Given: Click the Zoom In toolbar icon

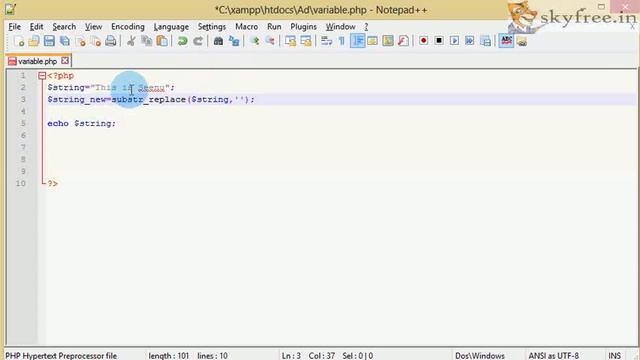Looking at the screenshot, I should coord(255,41).
